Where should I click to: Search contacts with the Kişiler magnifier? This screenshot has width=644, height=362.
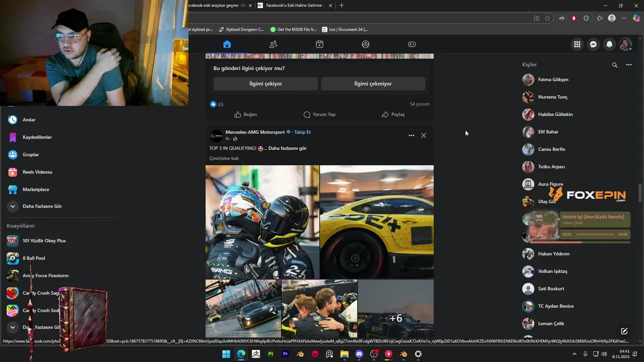click(614, 65)
